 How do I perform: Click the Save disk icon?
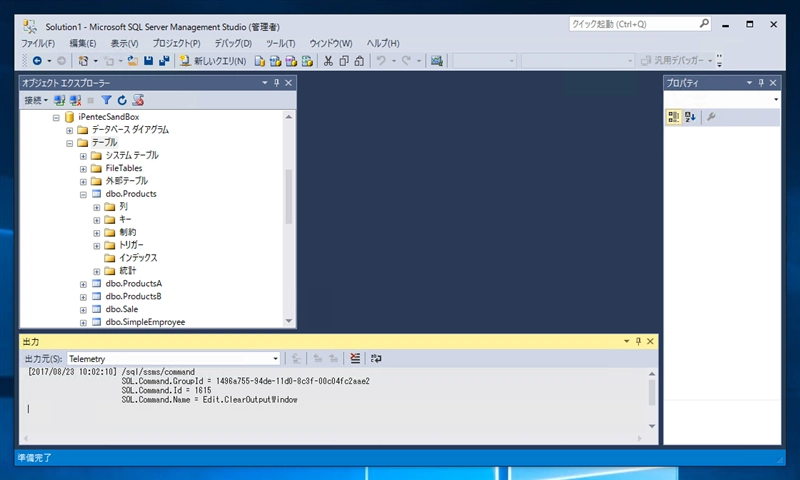(x=148, y=61)
